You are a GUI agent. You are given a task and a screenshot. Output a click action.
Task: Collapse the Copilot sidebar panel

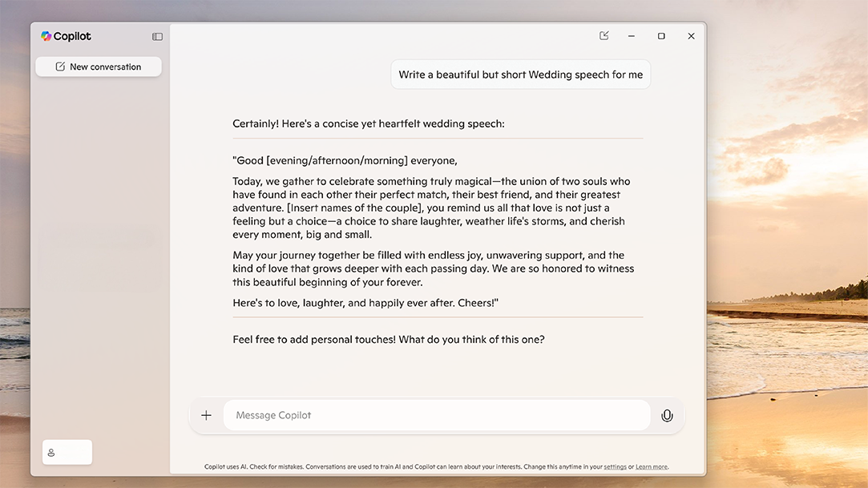point(157,37)
